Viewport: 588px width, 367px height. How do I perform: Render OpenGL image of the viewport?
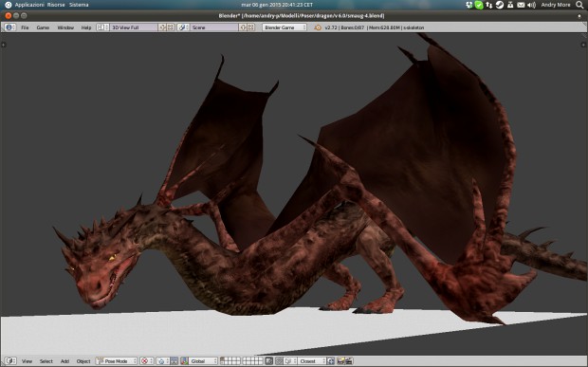[340, 361]
